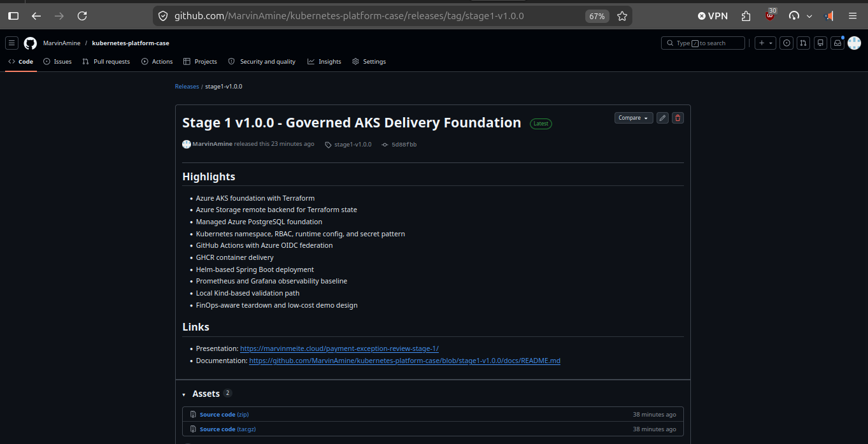The height and width of the screenshot is (444, 868).
Task: Open the presentation marvinmeite.cloud link
Action: pyautogui.click(x=339, y=348)
